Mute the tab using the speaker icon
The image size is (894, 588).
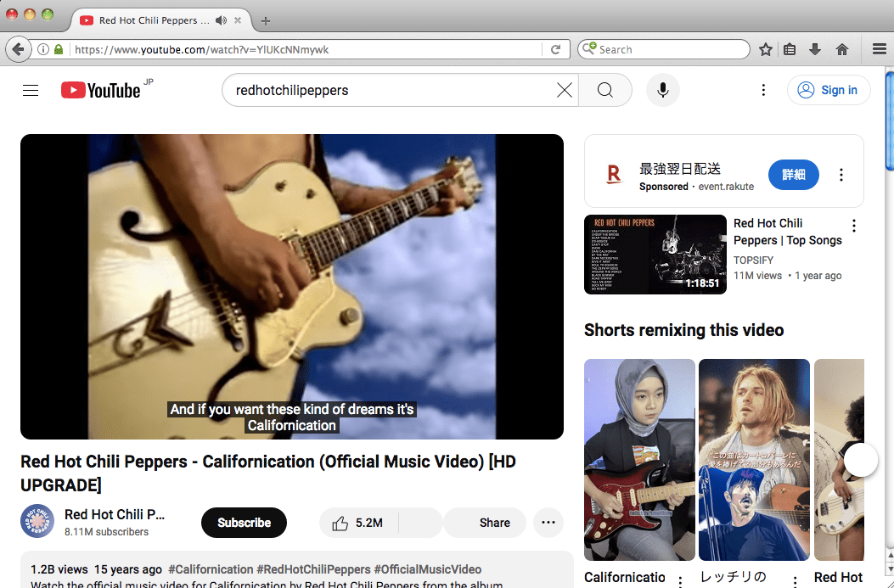point(221,20)
